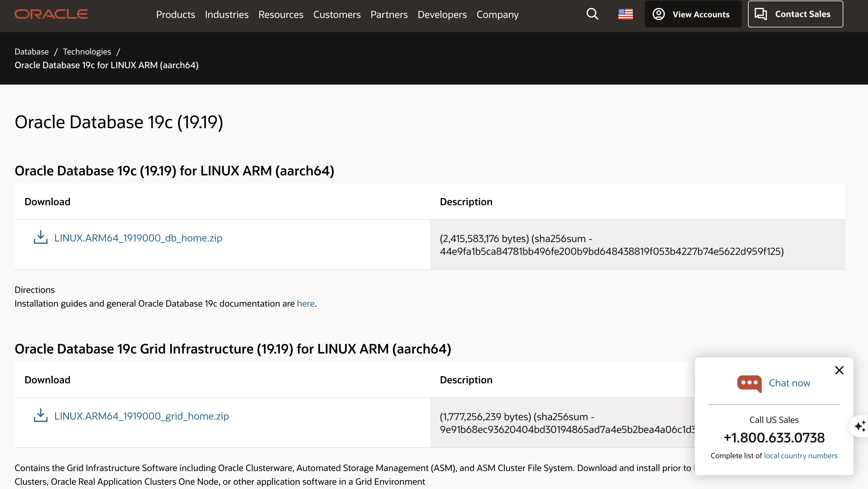The image size is (868, 489).
Task: Open the Customers menu
Action: 337,15
